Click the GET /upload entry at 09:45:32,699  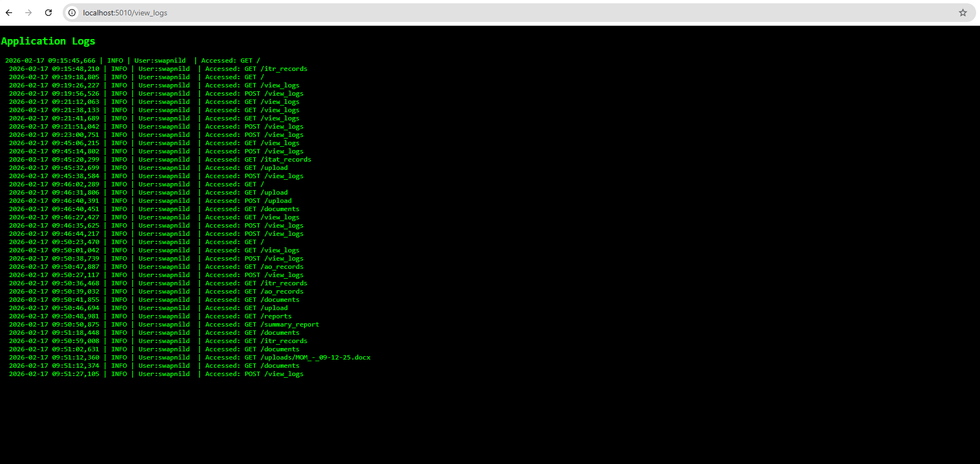[266, 168]
